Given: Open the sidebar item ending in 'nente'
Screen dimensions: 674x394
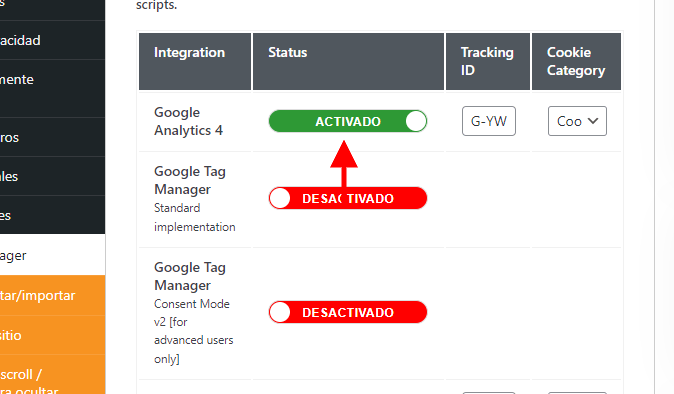Looking at the screenshot, I should tap(52, 89).
